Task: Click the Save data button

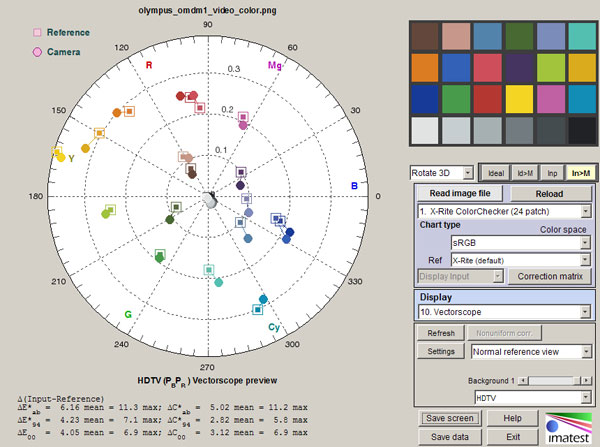Action: pyautogui.click(x=450, y=437)
